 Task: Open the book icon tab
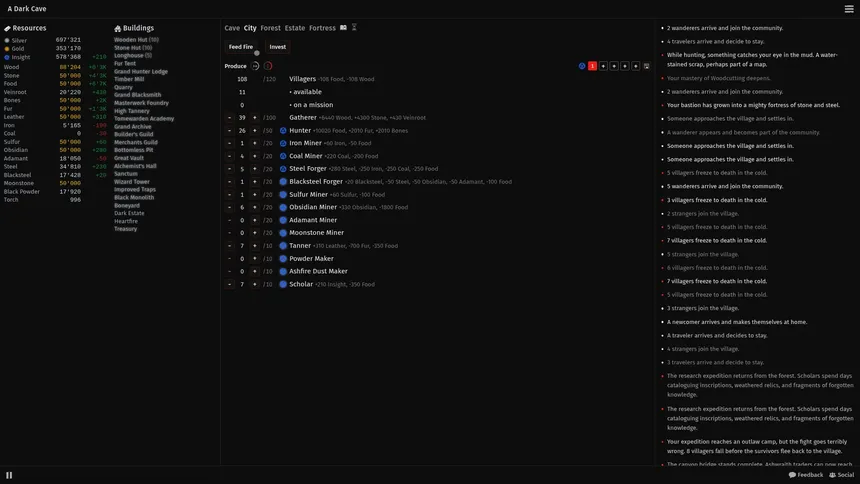click(343, 27)
